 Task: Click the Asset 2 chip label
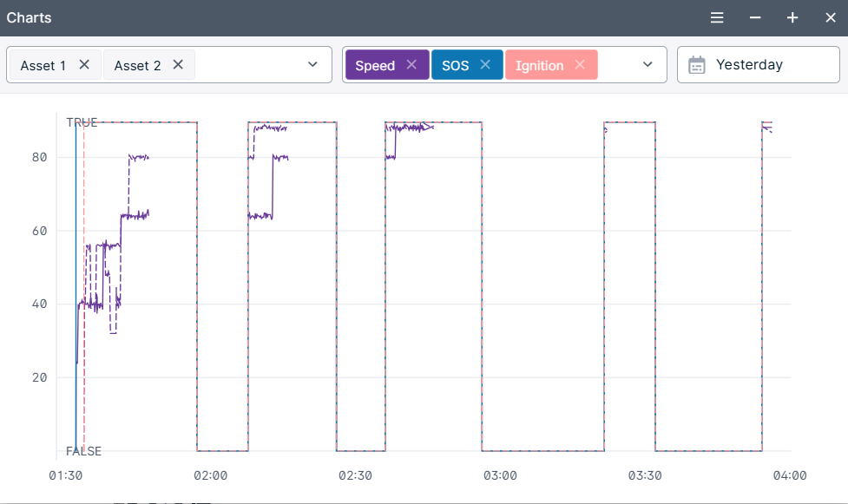point(137,65)
